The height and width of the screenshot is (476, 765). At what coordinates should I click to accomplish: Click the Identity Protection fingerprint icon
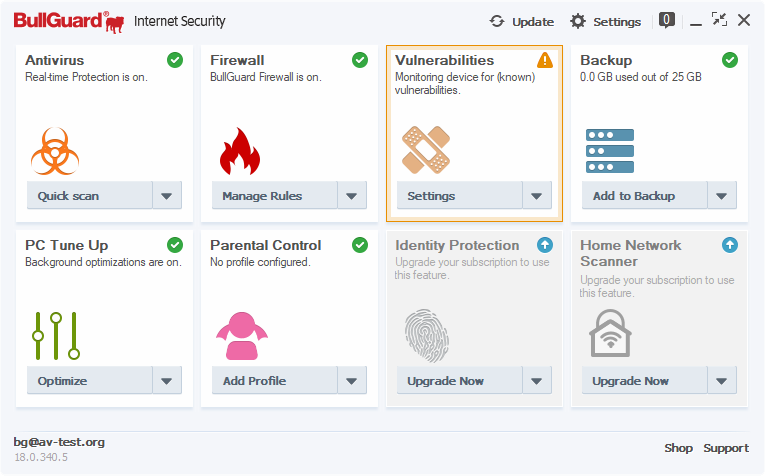(x=426, y=336)
